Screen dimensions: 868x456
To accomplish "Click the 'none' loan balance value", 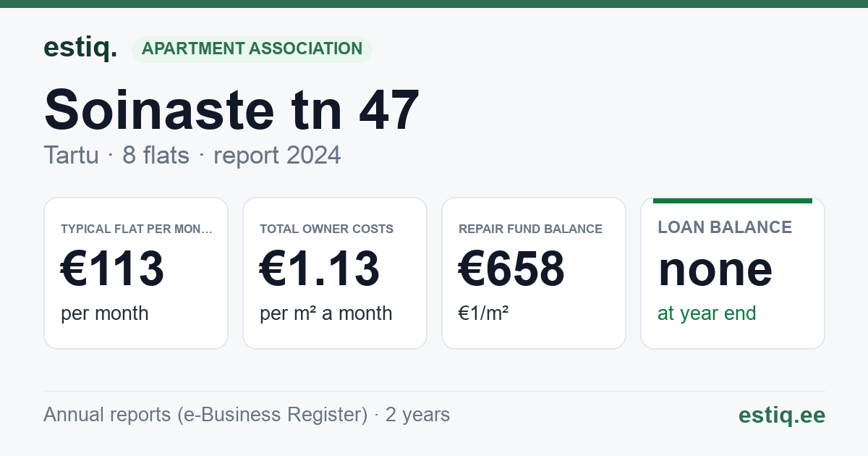I will [715, 269].
